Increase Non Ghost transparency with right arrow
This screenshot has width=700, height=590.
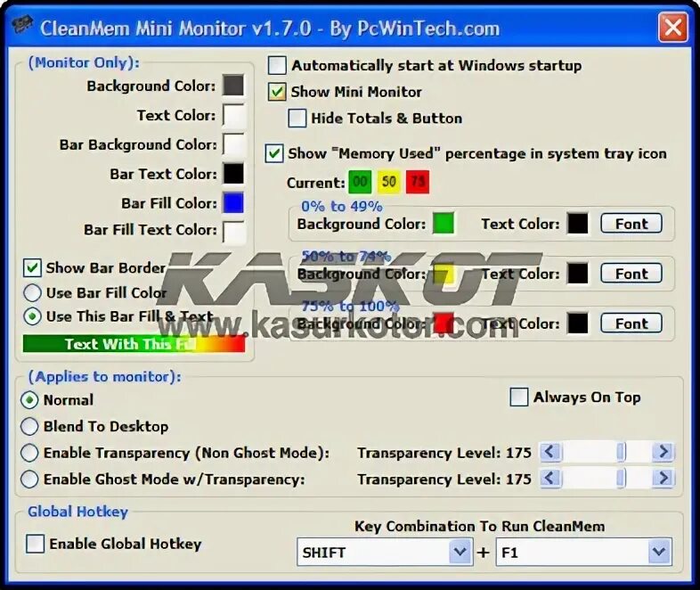[663, 452]
